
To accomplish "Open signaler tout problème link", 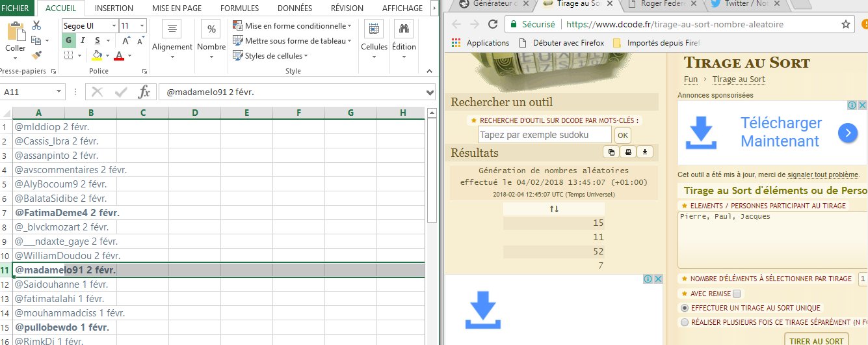I will (823, 175).
